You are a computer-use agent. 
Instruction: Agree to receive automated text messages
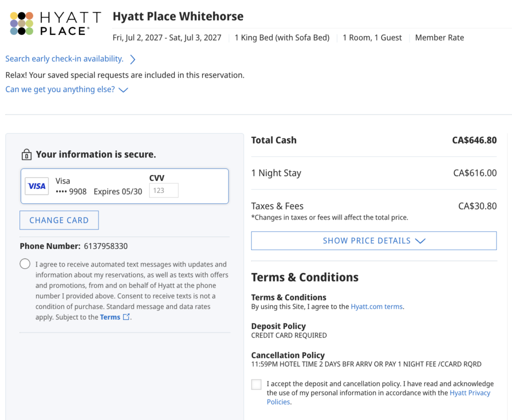click(25, 263)
